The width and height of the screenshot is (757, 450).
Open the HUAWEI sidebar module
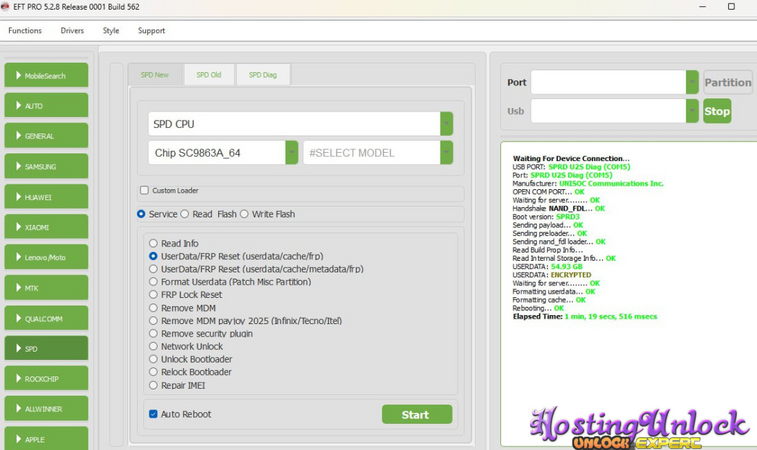[x=46, y=197]
